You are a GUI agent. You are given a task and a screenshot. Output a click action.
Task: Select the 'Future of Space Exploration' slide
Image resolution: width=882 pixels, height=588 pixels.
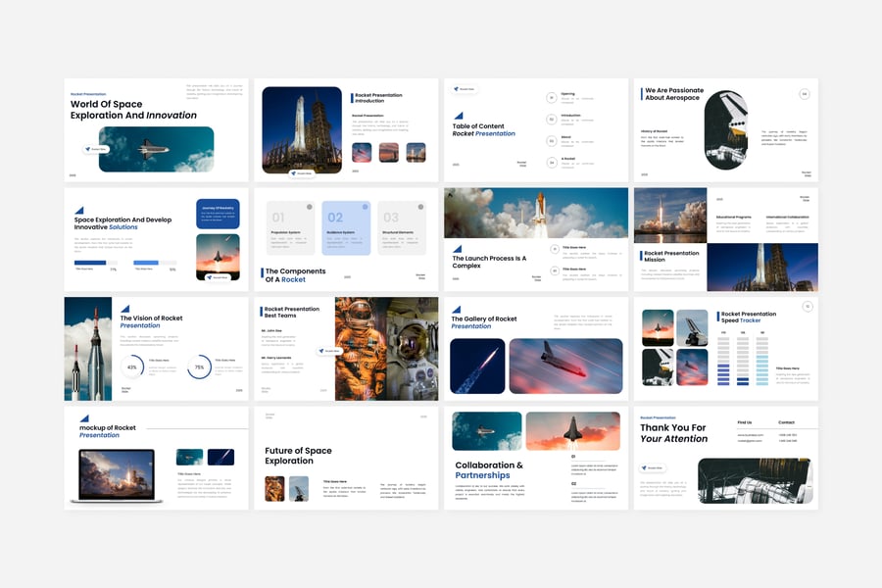coord(346,458)
